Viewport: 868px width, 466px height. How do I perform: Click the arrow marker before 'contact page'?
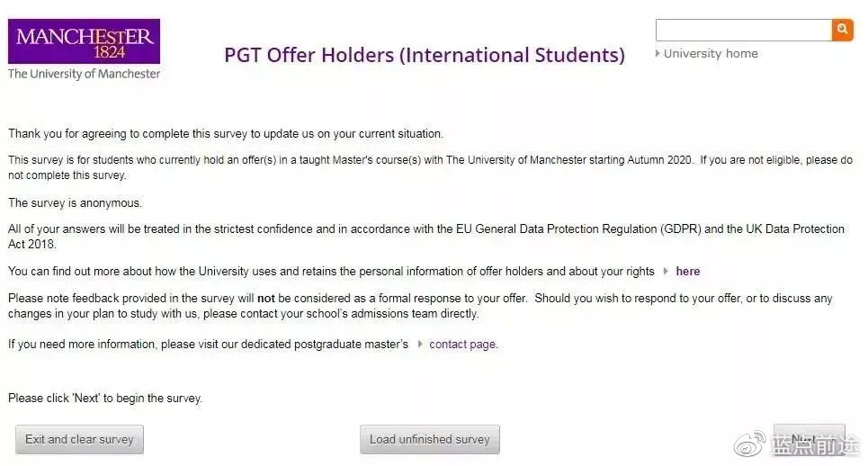click(420, 345)
